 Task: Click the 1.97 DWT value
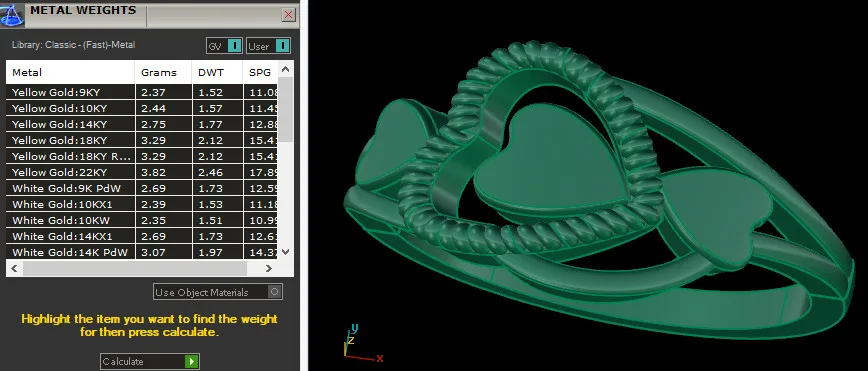[x=210, y=253]
